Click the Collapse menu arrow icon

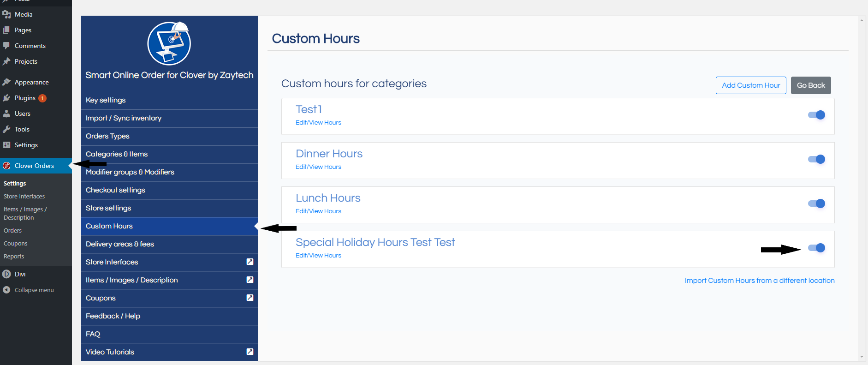(6, 290)
